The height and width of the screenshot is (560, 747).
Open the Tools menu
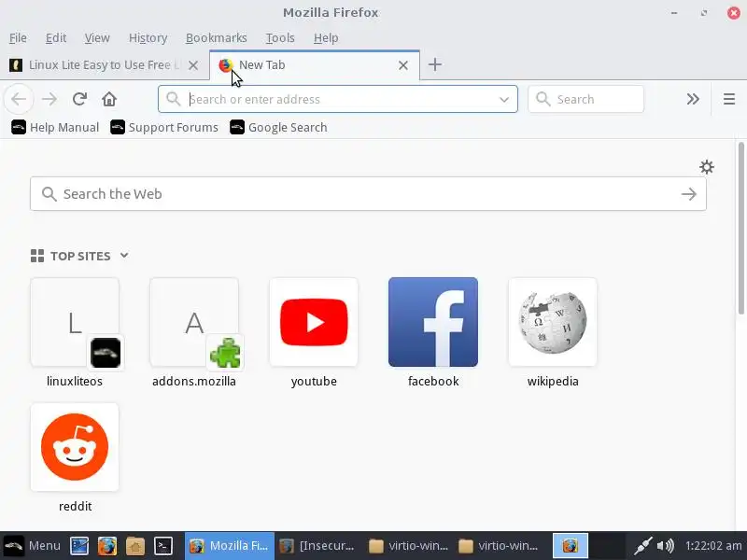click(280, 37)
